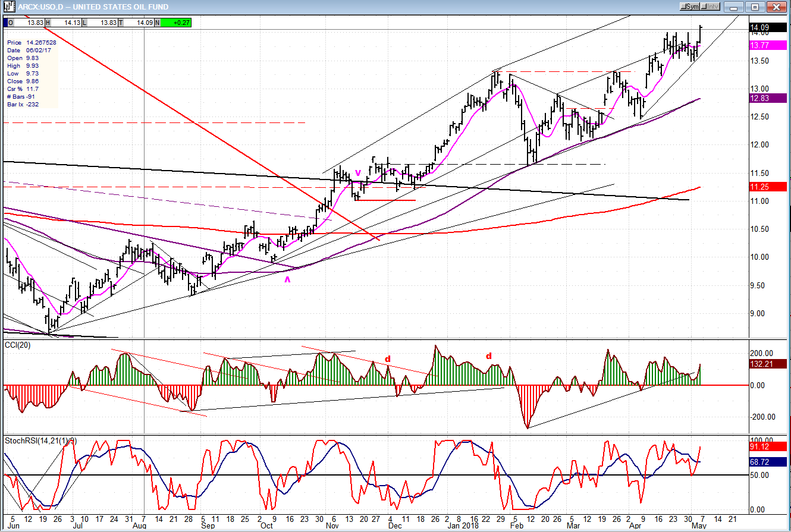This screenshot has width=791, height=532.
Task: Maximize the chart window
Action: point(755,7)
